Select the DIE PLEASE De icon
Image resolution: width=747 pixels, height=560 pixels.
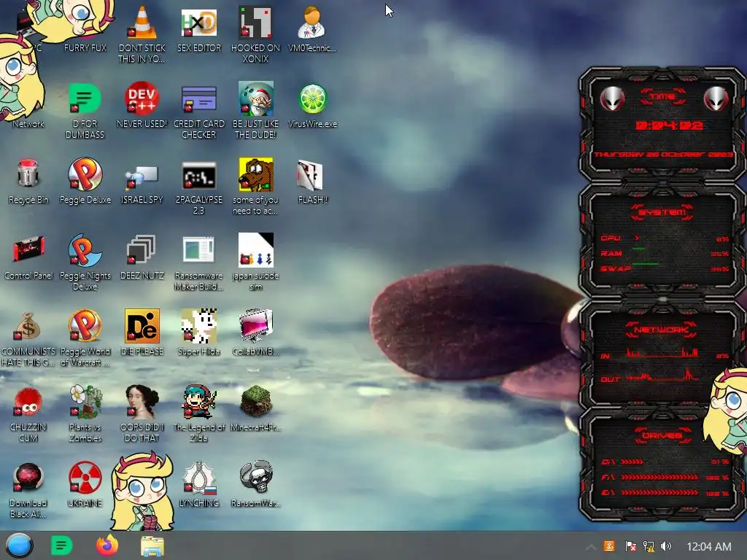click(142, 332)
